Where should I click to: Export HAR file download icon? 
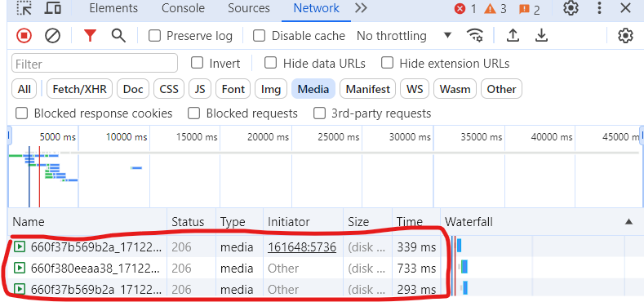pyautogui.click(x=542, y=36)
